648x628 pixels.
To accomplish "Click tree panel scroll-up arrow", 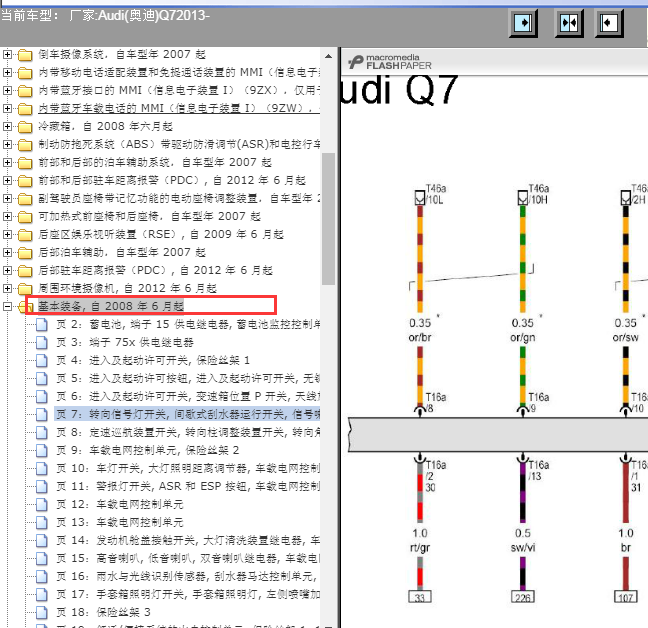I will point(329,56).
